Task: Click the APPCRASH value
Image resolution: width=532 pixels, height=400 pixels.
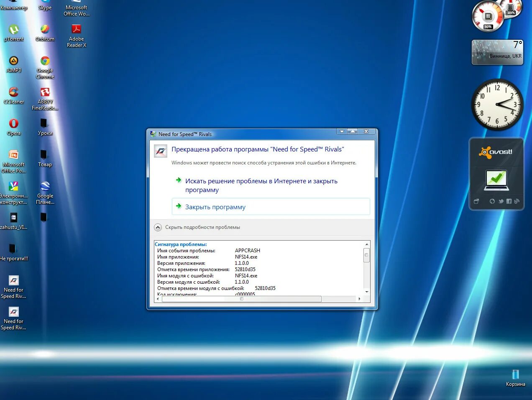Action: (248, 251)
